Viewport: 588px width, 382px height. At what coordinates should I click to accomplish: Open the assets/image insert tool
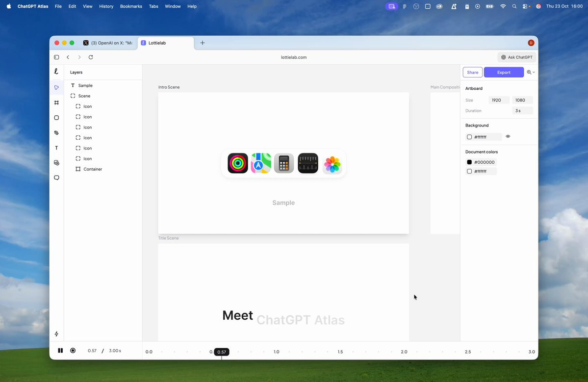pyautogui.click(x=56, y=163)
